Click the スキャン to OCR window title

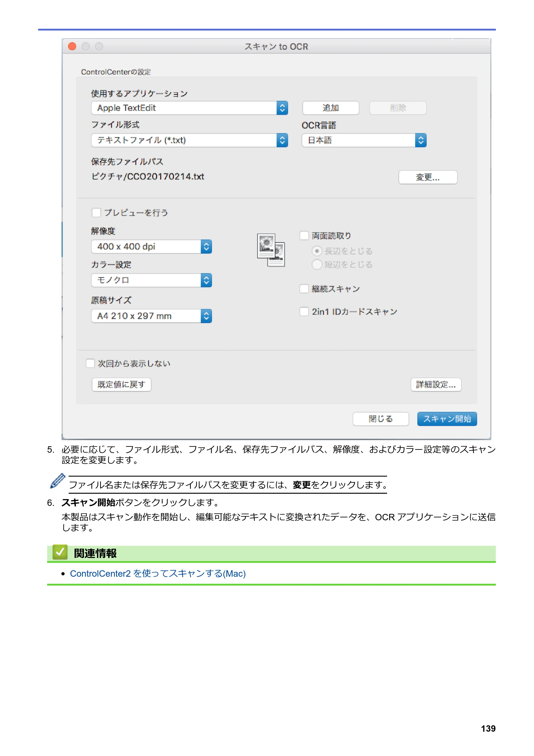click(276, 47)
